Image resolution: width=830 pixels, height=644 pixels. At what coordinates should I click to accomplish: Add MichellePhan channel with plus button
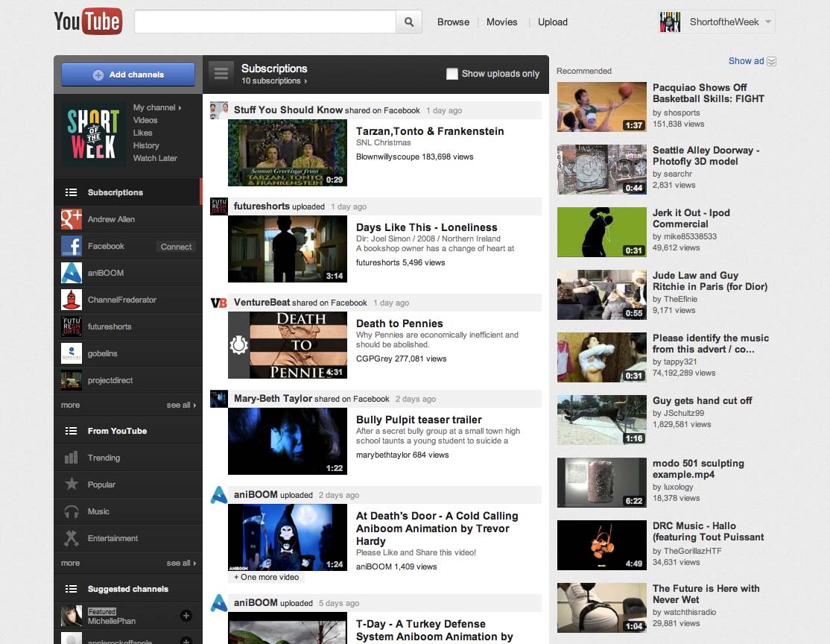(x=186, y=616)
